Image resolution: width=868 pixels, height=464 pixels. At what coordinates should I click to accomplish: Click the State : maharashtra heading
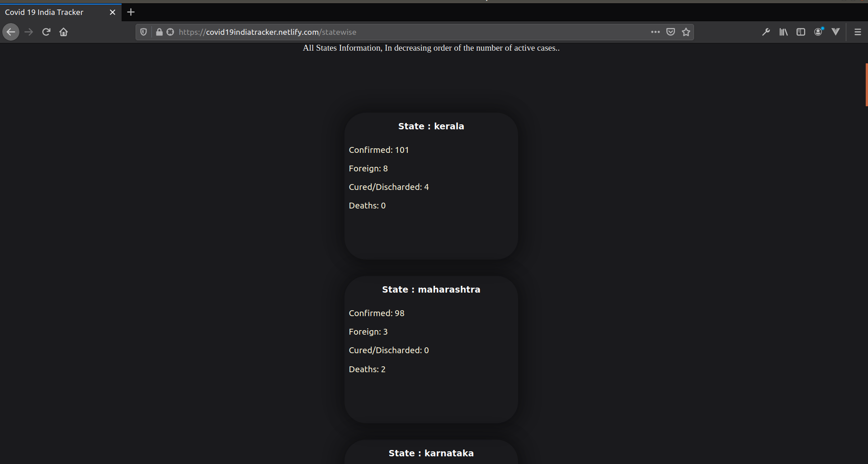[x=431, y=289]
